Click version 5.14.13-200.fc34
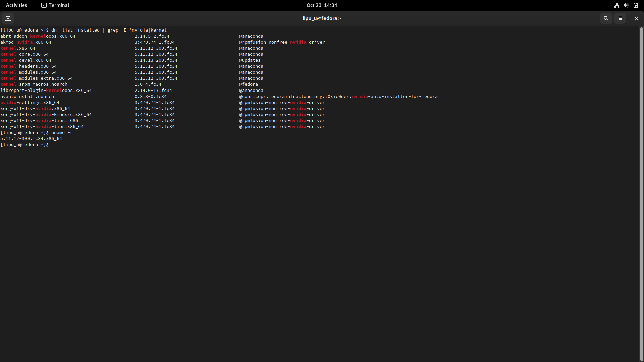644x362 pixels. pos(156,60)
